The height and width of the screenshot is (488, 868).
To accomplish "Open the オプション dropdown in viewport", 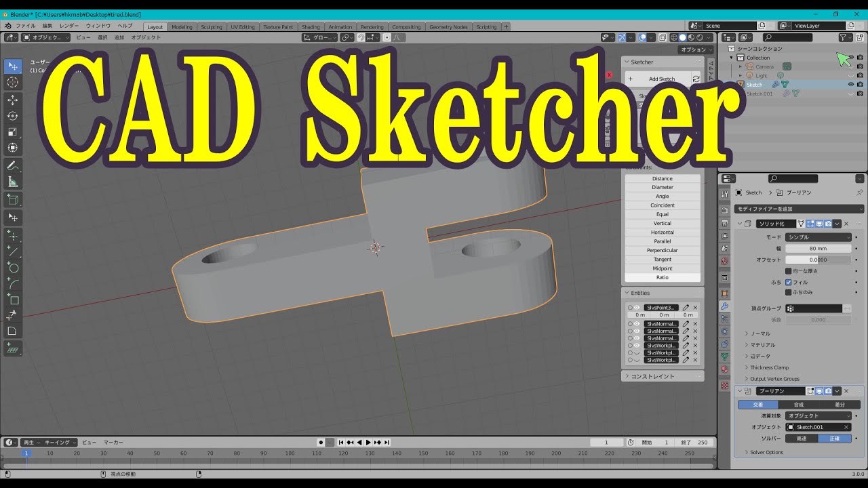I will [x=696, y=49].
